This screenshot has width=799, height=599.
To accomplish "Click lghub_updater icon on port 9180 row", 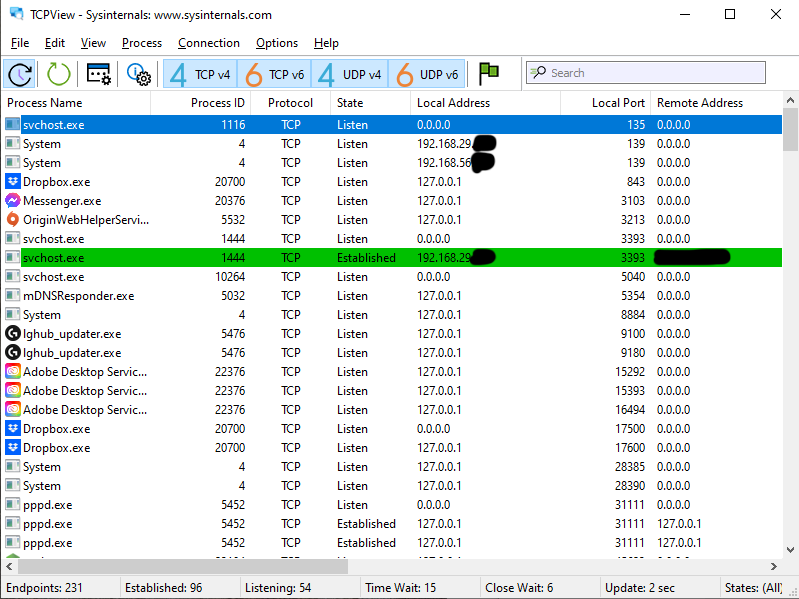I will 13,352.
